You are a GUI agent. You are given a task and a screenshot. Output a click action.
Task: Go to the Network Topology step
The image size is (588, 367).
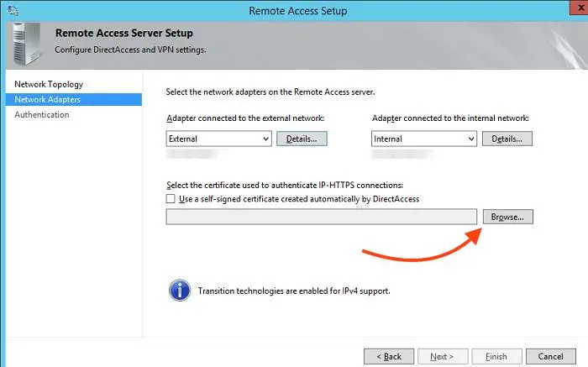click(x=49, y=84)
